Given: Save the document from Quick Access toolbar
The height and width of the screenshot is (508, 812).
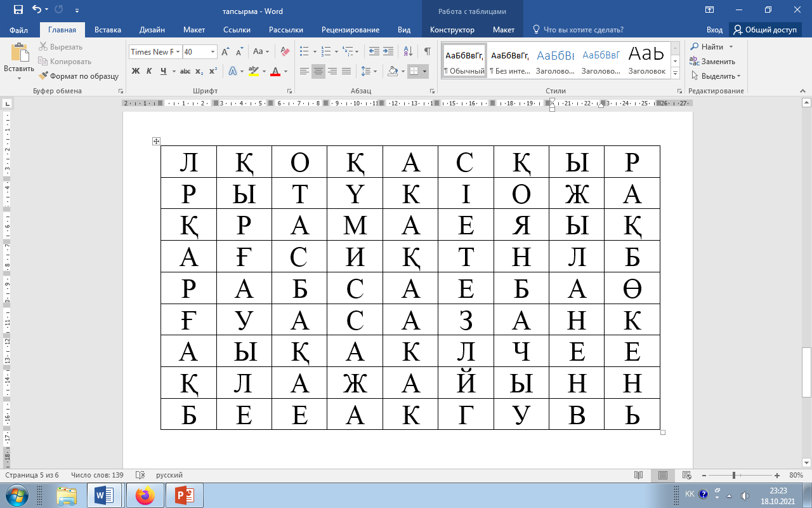Looking at the screenshot, I should coord(18,10).
